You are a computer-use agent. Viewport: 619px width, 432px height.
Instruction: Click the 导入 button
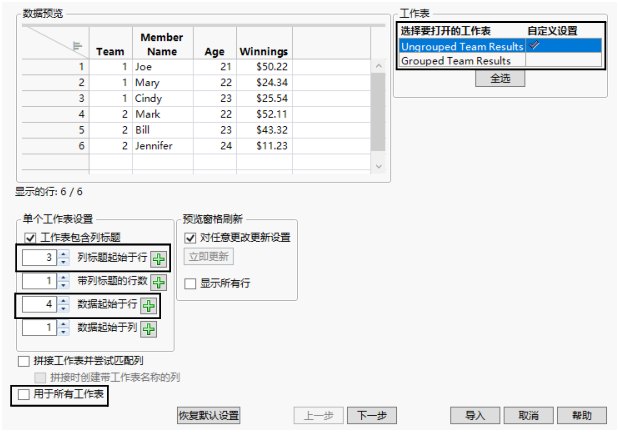pyautogui.click(x=475, y=415)
